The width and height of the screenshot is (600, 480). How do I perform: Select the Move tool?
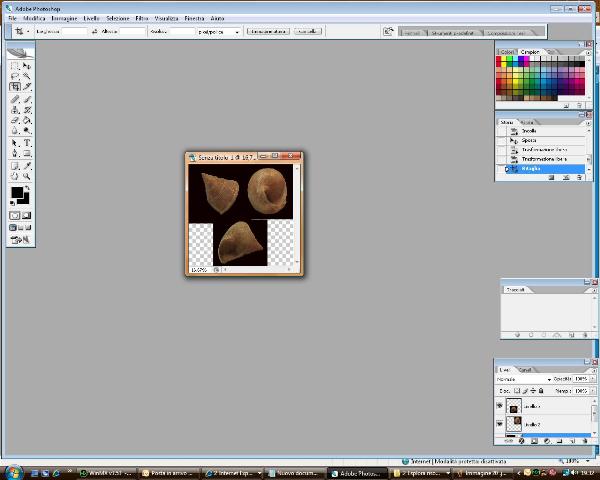pos(27,66)
